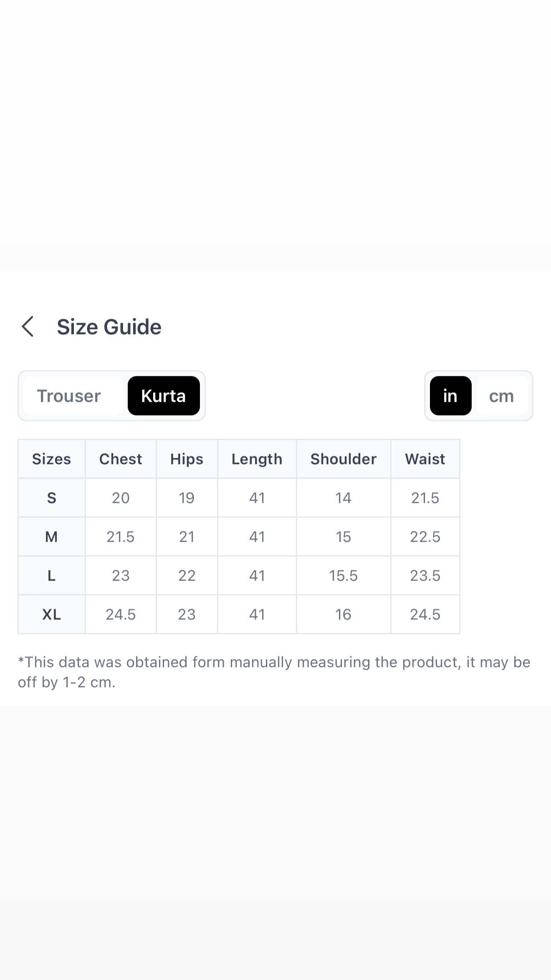The image size is (551, 980).
Task: Select the Length column header
Action: pos(257,459)
